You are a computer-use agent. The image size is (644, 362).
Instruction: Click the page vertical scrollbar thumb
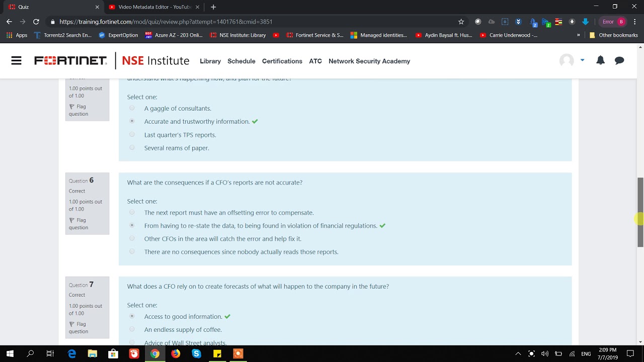click(640, 212)
